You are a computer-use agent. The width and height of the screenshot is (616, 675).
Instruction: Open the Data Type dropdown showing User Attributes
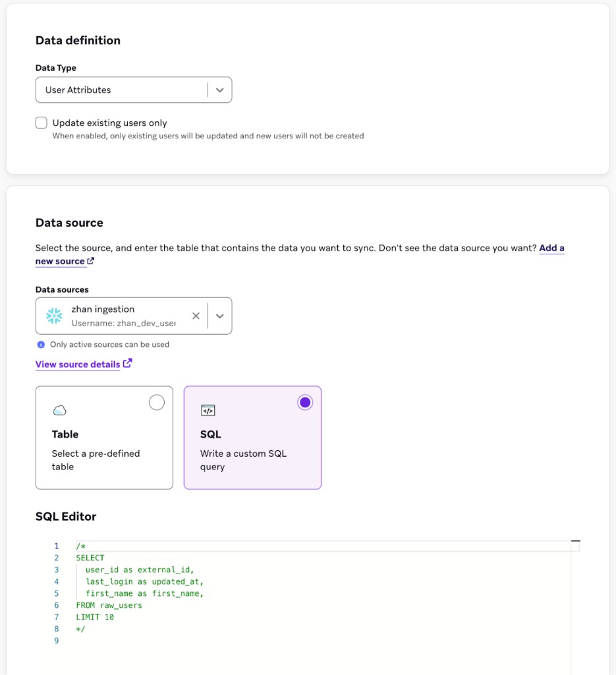click(x=134, y=90)
